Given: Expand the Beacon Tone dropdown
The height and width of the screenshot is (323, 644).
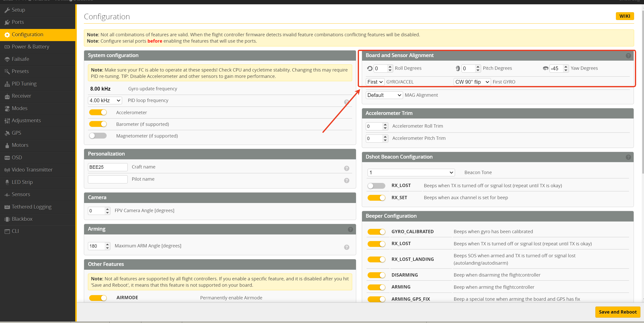Looking at the screenshot, I should point(411,173).
